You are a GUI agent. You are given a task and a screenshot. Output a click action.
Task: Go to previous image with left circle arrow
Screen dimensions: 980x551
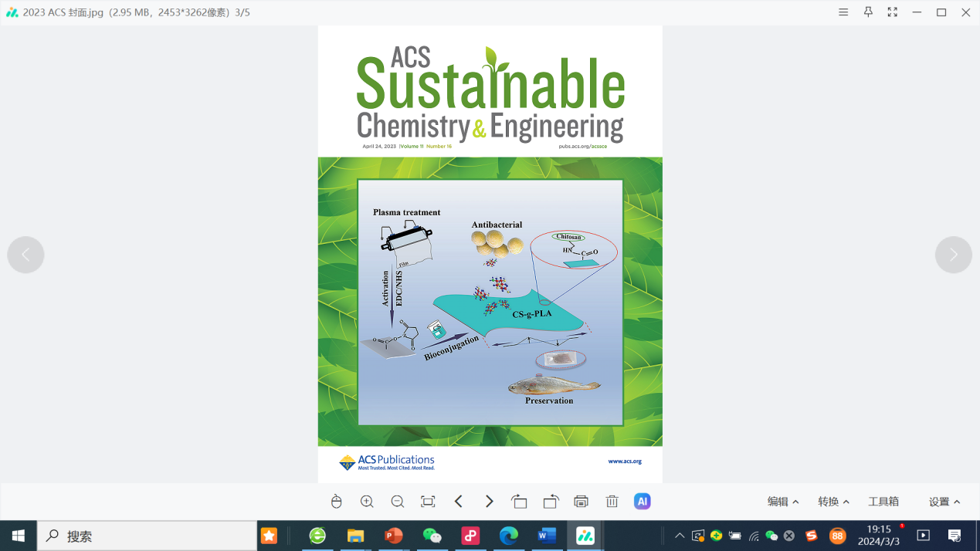(26, 255)
